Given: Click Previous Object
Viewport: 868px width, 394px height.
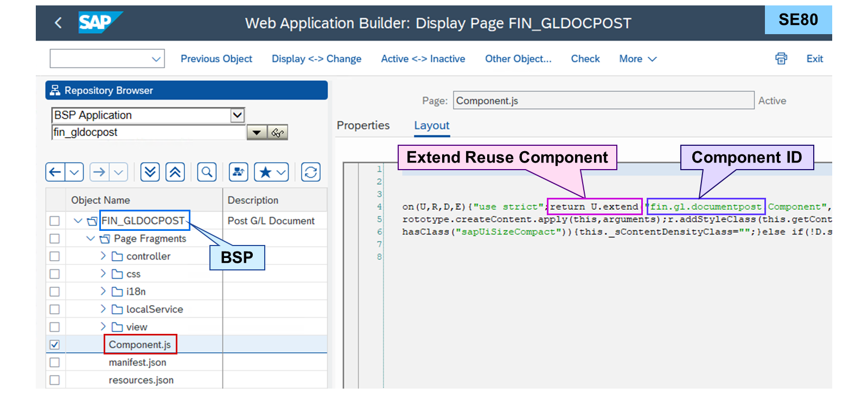Looking at the screenshot, I should (x=216, y=59).
